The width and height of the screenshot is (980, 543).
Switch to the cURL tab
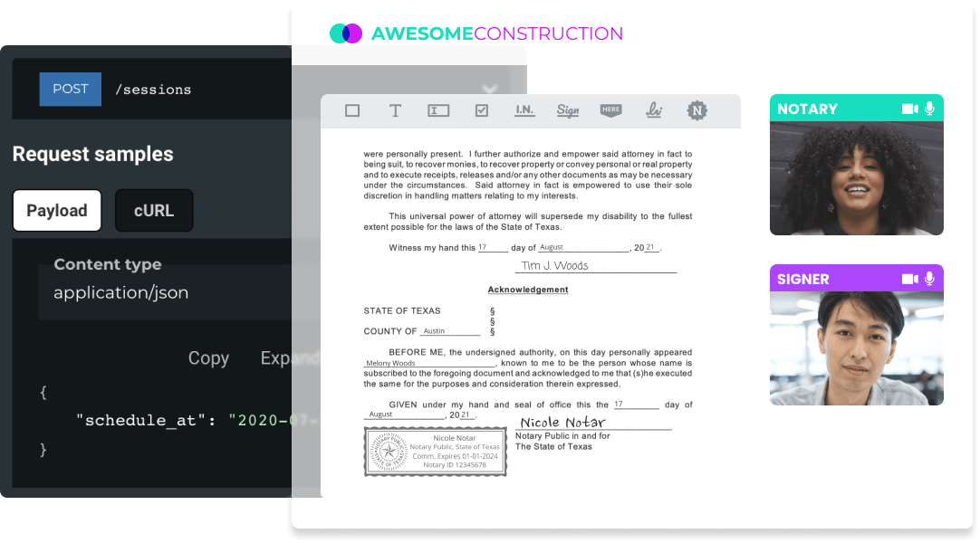pos(154,210)
